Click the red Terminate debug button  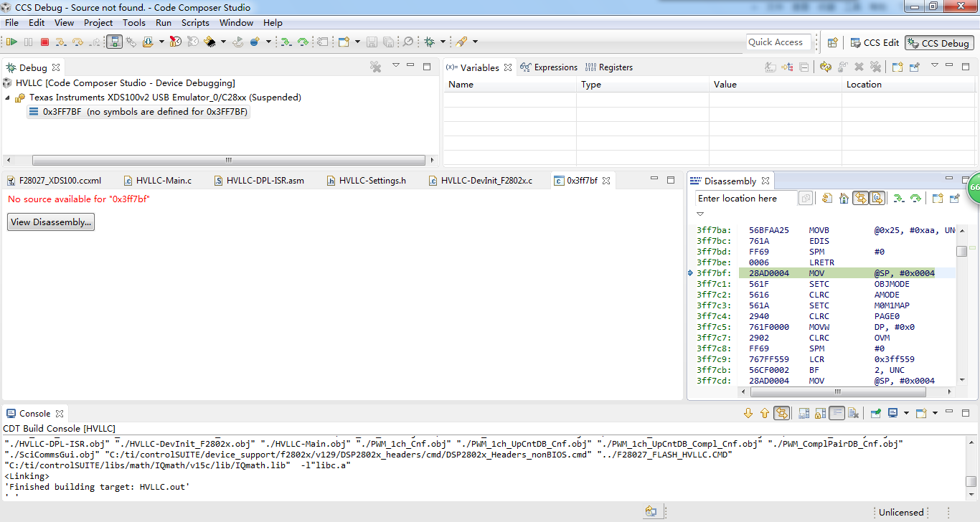pyautogui.click(x=44, y=42)
